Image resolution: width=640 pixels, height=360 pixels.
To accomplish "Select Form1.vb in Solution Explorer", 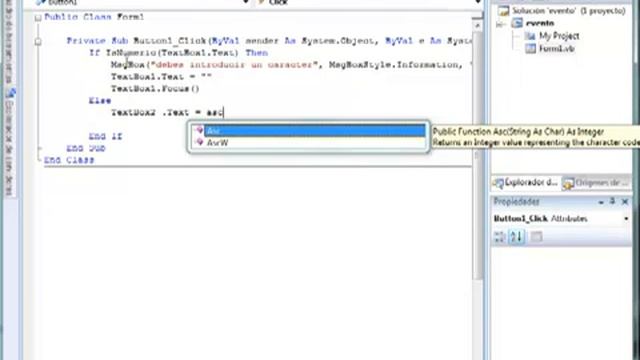I will click(556, 49).
